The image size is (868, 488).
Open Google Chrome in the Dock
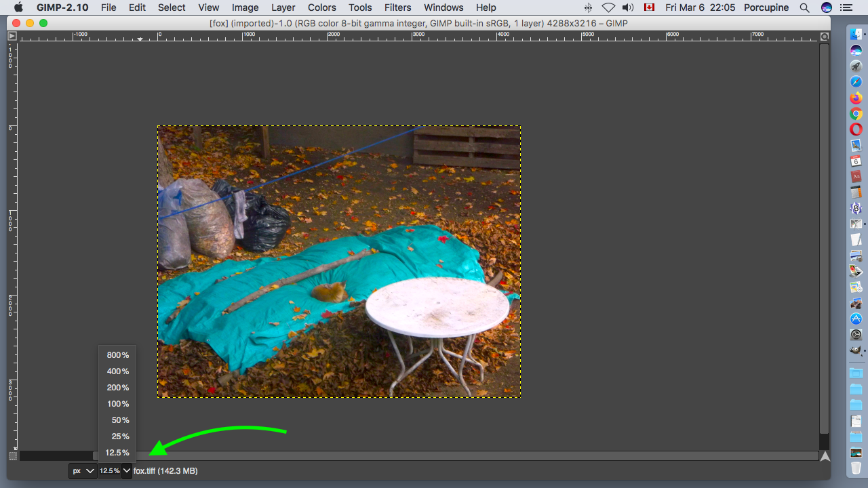(856, 114)
